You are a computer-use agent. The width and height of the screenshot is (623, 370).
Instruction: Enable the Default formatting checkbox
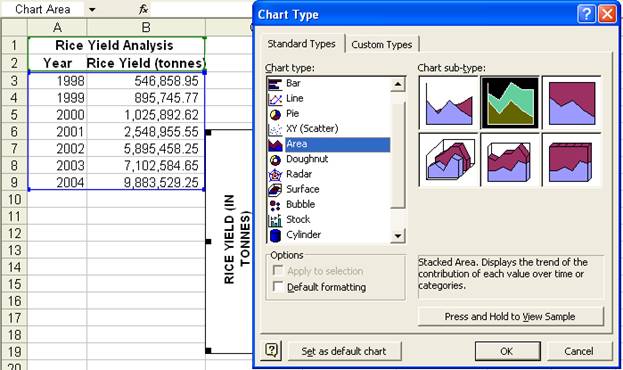(278, 287)
